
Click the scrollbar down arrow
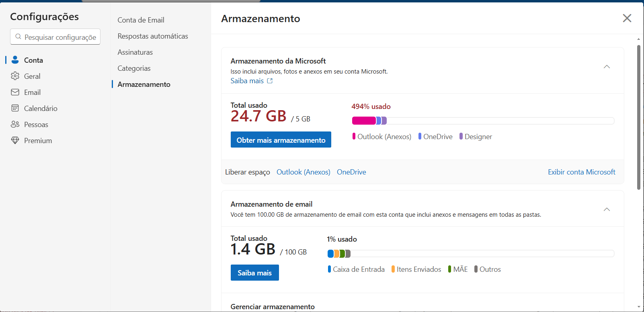click(x=638, y=307)
